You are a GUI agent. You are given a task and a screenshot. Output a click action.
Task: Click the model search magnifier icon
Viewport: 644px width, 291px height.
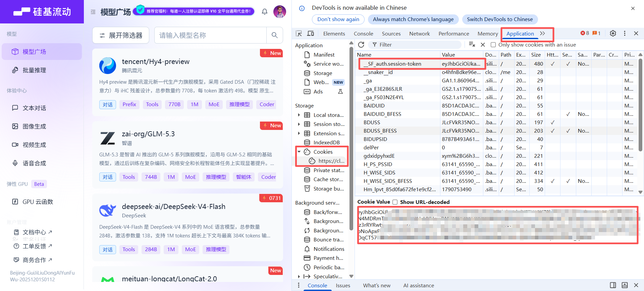[274, 35]
